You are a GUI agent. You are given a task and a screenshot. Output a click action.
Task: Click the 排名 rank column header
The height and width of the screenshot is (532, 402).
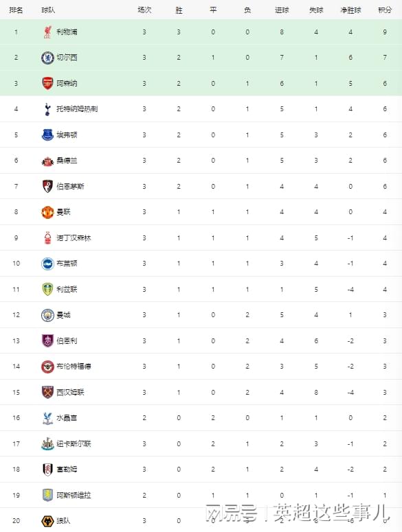[16, 10]
